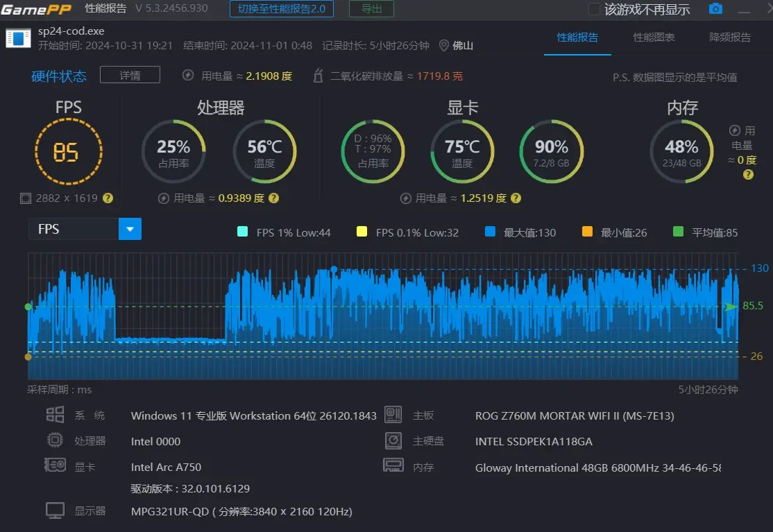Click the V 5.3.2456.930 version text
Viewport: 773px width, 532px height.
(171, 8)
